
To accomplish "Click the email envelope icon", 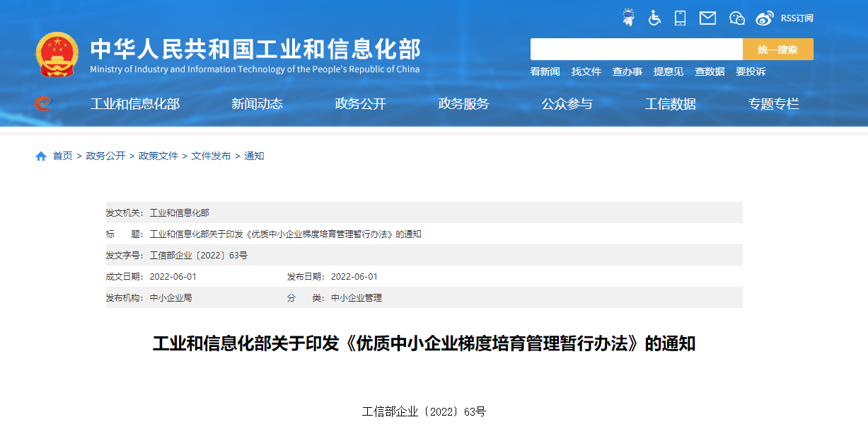I will coord(707,18).
